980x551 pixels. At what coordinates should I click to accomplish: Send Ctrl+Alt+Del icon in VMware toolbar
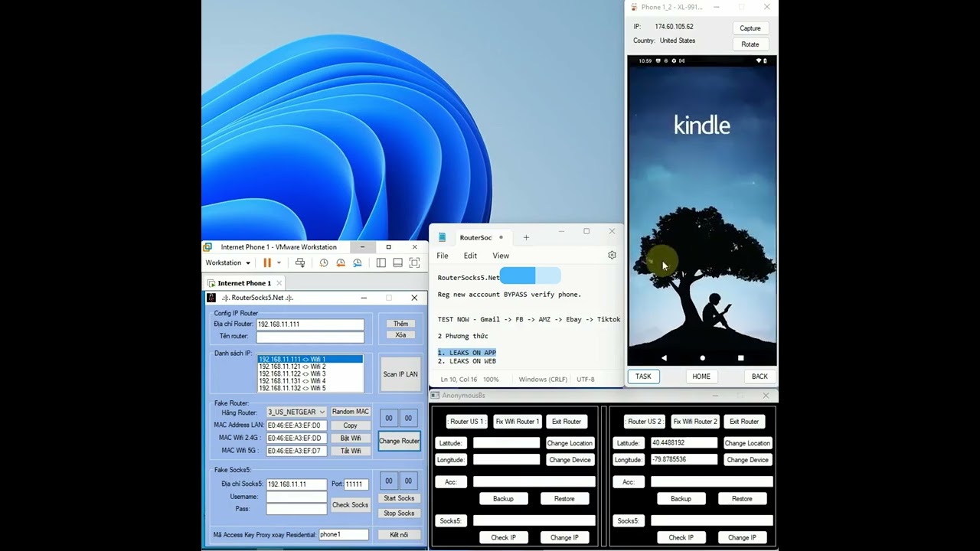300,262
